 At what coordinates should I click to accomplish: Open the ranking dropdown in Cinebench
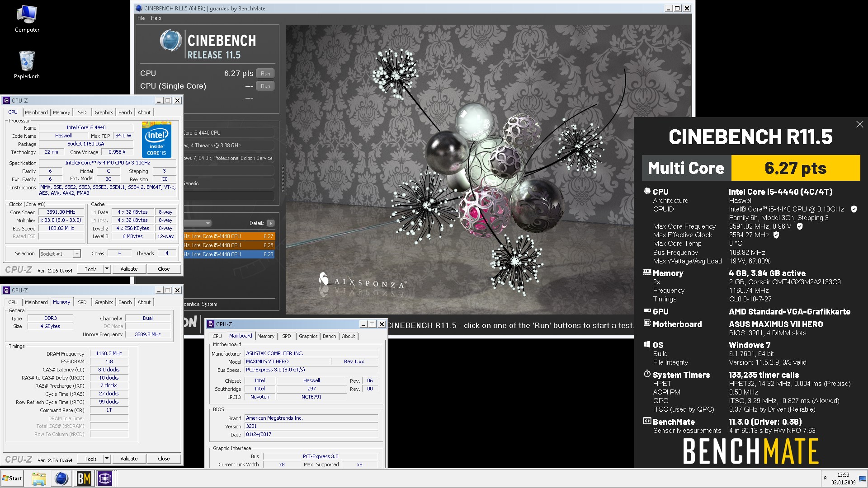pos(198,223)
